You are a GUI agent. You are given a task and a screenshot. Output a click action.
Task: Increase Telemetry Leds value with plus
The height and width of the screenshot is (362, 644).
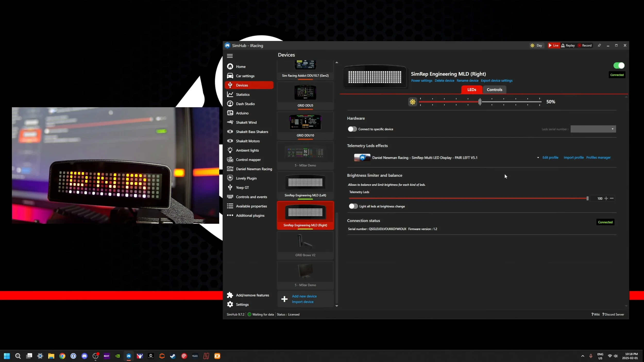pos(606,198)
